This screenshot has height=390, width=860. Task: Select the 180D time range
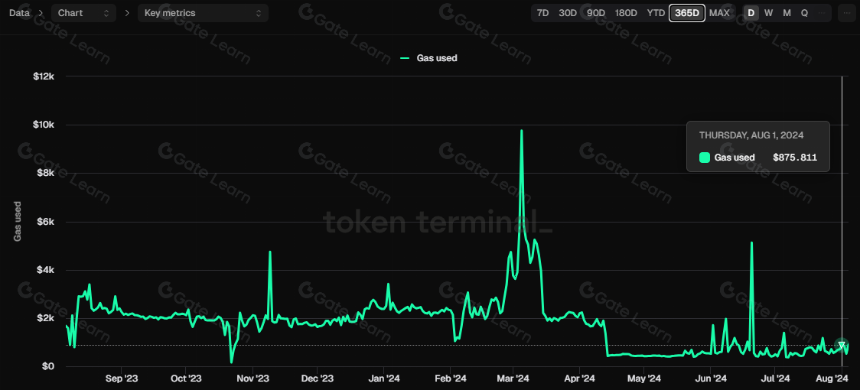[626, 13]
